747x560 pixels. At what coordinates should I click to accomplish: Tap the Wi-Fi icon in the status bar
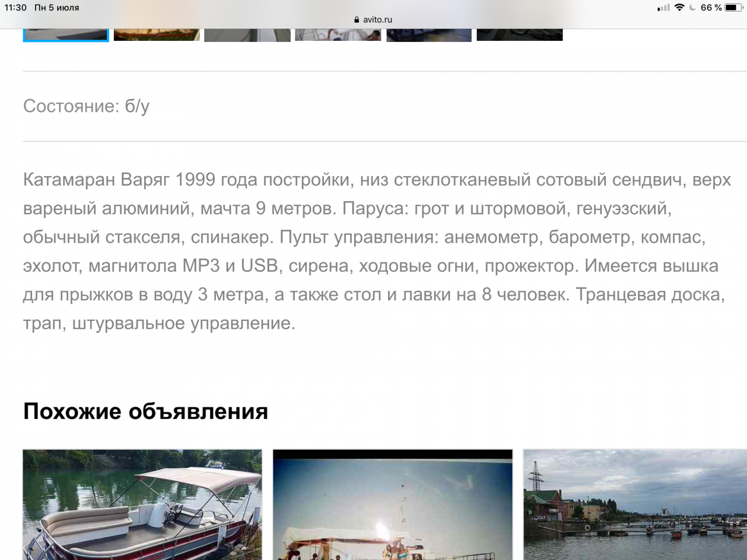[679, 8]
